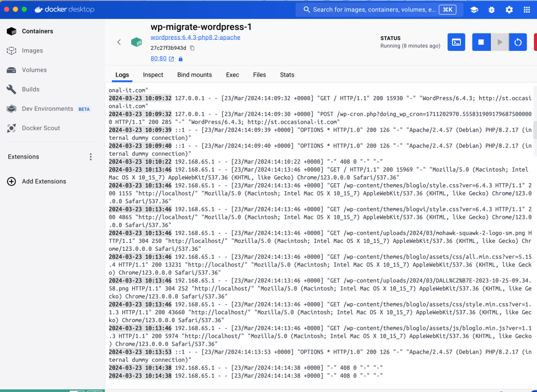This screenshot has height=392, width=537.
Task: Open the Learning Center graduation cap
Action: pyautogui.click(x=474, y=9)
